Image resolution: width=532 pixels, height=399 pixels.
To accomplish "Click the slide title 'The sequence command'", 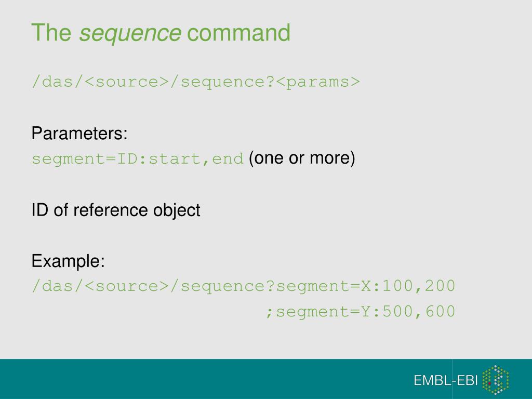I will pos(161,33).
